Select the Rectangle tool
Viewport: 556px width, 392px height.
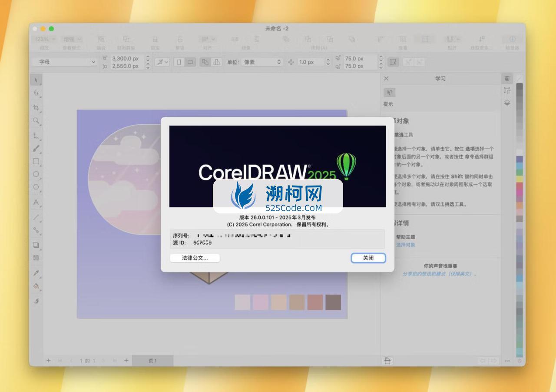(36, 161)
